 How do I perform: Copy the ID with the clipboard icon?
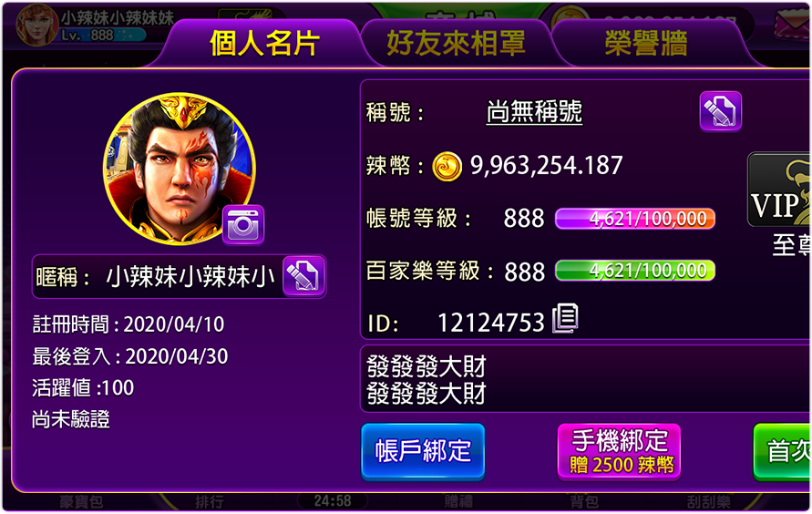pyautogui.click(x=565, y=318)
